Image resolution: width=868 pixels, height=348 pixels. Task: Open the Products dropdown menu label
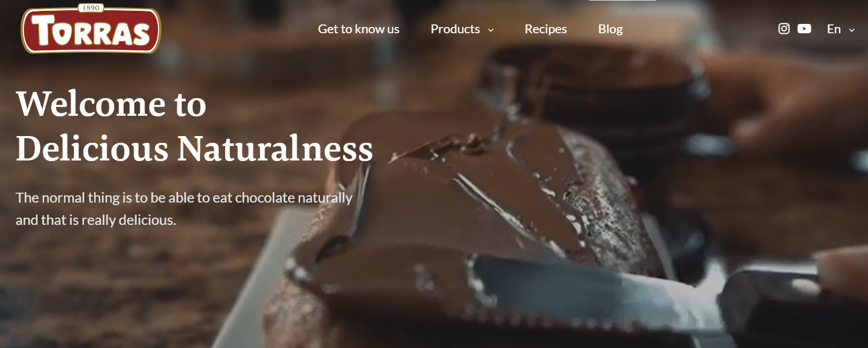(x=455, y=29)
